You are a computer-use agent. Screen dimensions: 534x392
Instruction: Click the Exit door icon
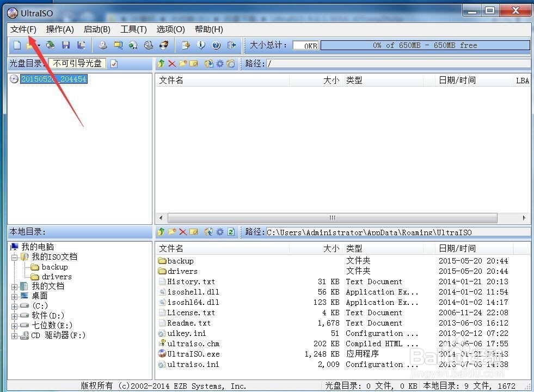pyautogui.click(x=231, y=45)
